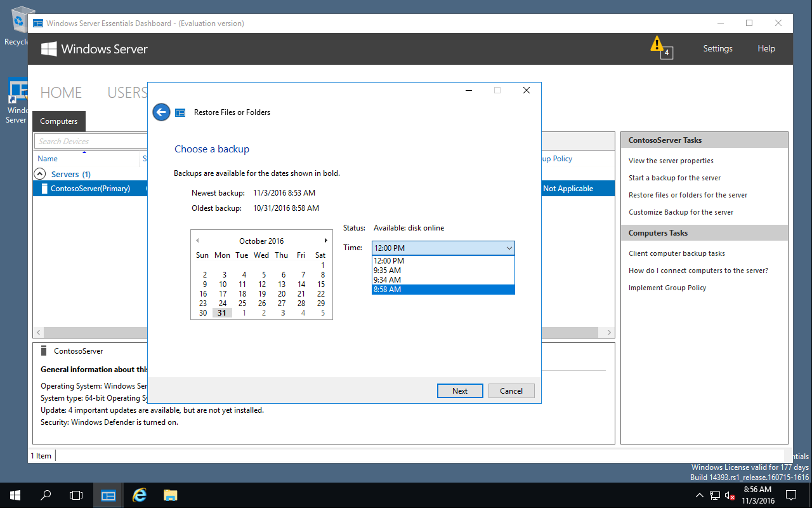Click Implement Group Policy link
Screen dimensions: 812x508
click(667, 288)
